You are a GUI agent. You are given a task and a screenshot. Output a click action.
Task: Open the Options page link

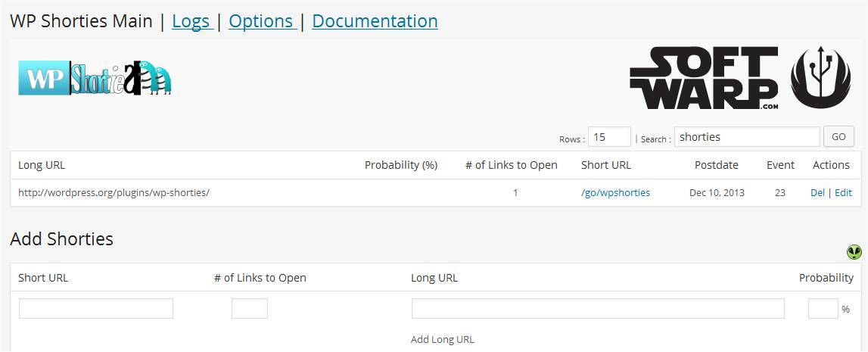261,21
